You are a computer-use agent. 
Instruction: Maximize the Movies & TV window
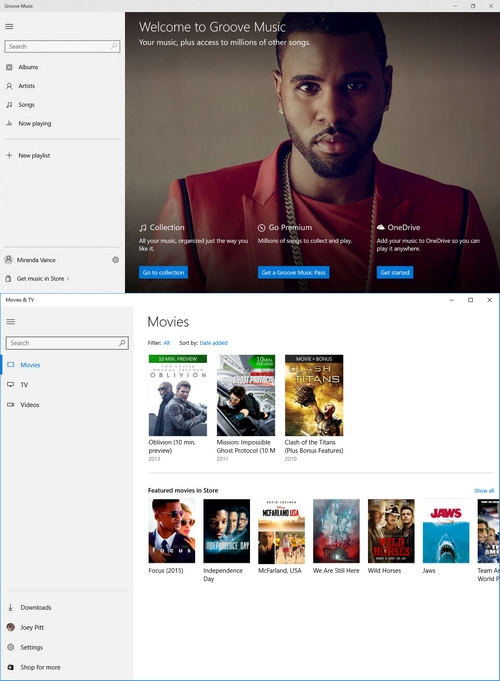click(470, 300)
